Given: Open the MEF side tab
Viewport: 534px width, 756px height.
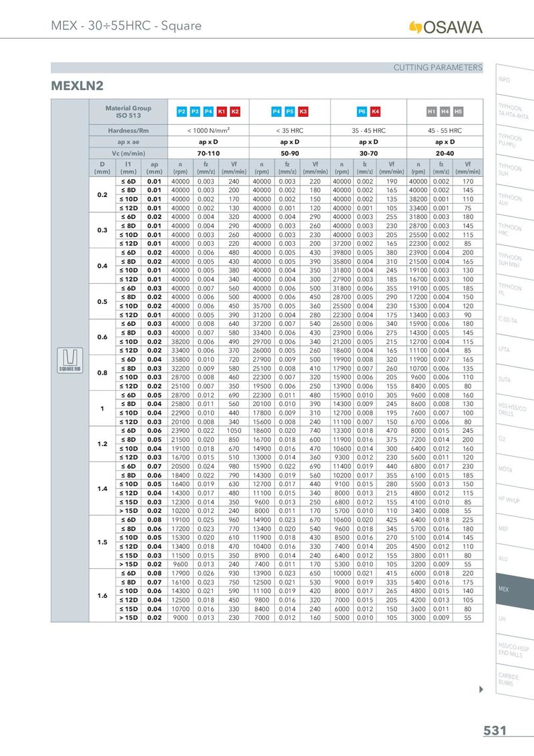Looking at the screenshot, I should [514, 530].
